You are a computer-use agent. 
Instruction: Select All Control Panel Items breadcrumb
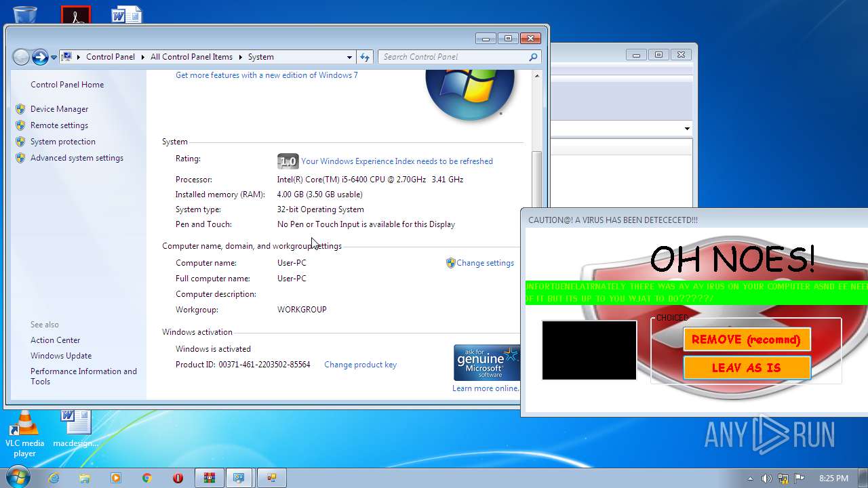click(x=191, y=57)
